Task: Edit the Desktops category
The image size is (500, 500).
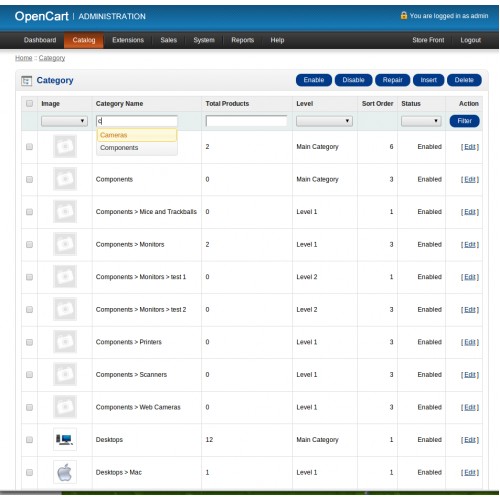Action: pos(470,440)
